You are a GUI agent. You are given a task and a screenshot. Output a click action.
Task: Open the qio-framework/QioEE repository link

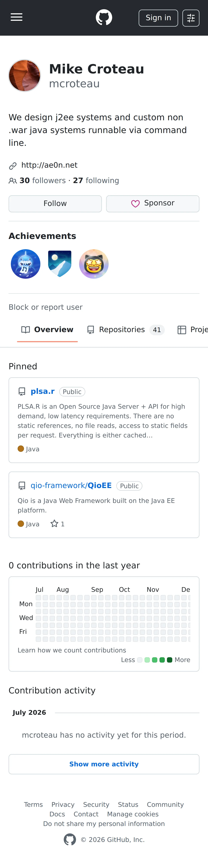(x=71, y=486)
